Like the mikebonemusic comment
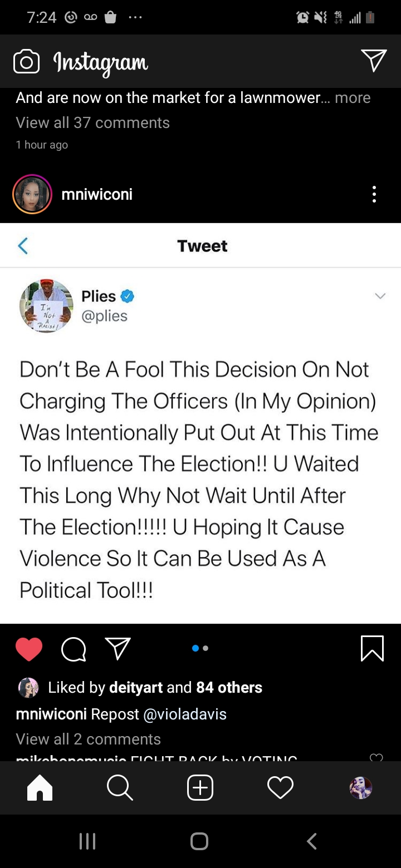 pos(376,757)
